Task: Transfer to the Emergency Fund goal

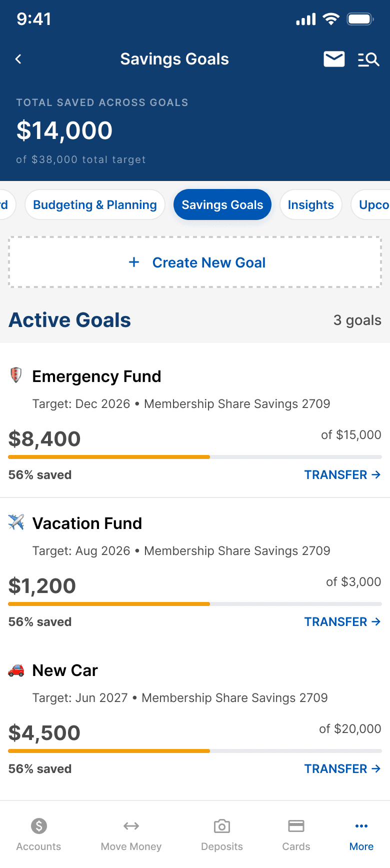Action: [342, 474]
